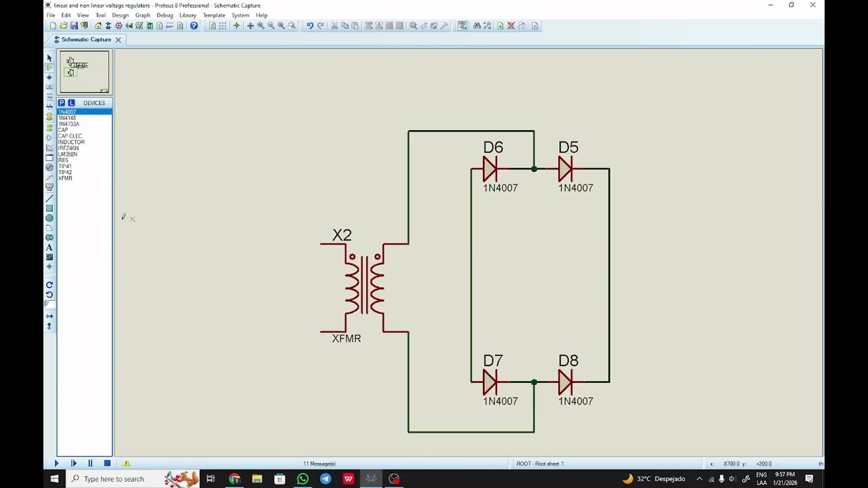Open the Tool menu

tap(100, 15)
